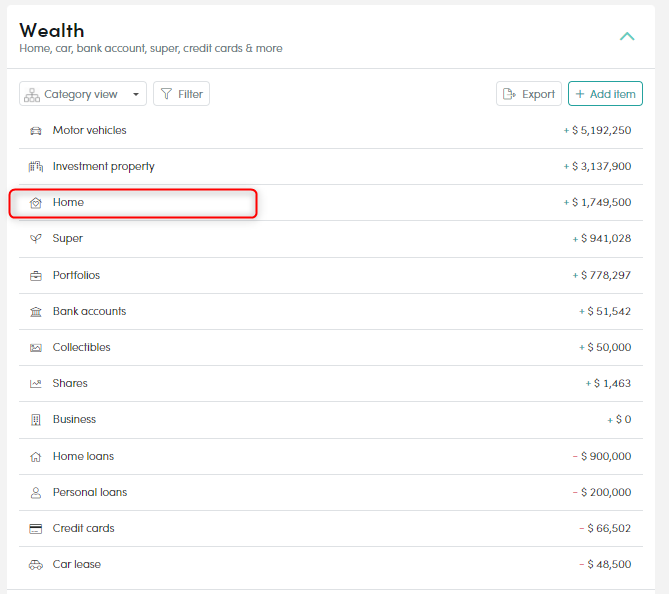The width and height of the screenshot is (669, 594).
Task: Click the Bank accounts icon
Action: click(36, 312)
